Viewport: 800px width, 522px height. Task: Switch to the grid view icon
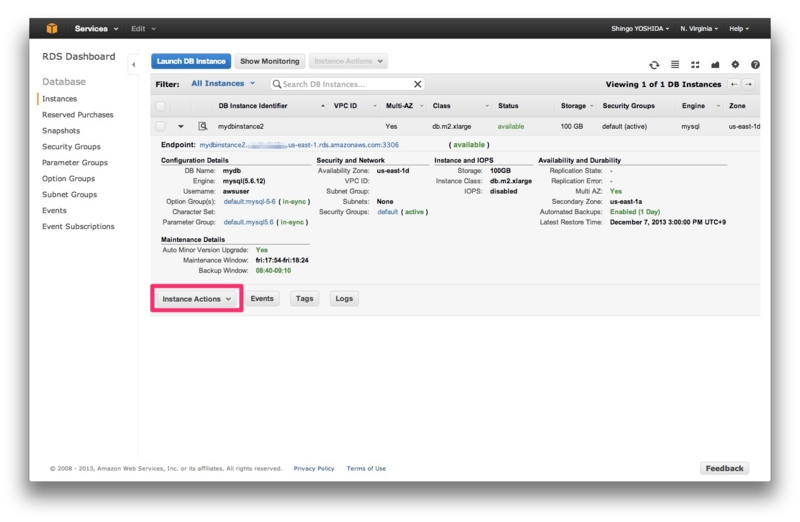(x=695, y=65)
